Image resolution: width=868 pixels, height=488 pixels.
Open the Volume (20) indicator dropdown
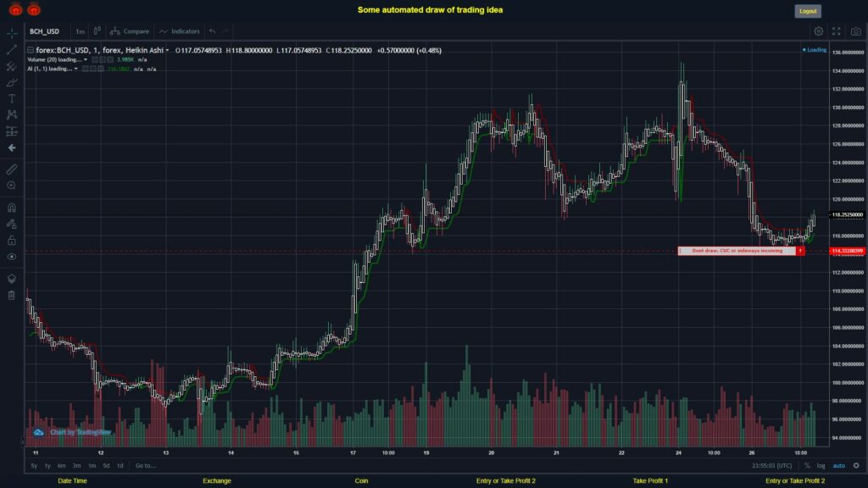coord(86,60)
